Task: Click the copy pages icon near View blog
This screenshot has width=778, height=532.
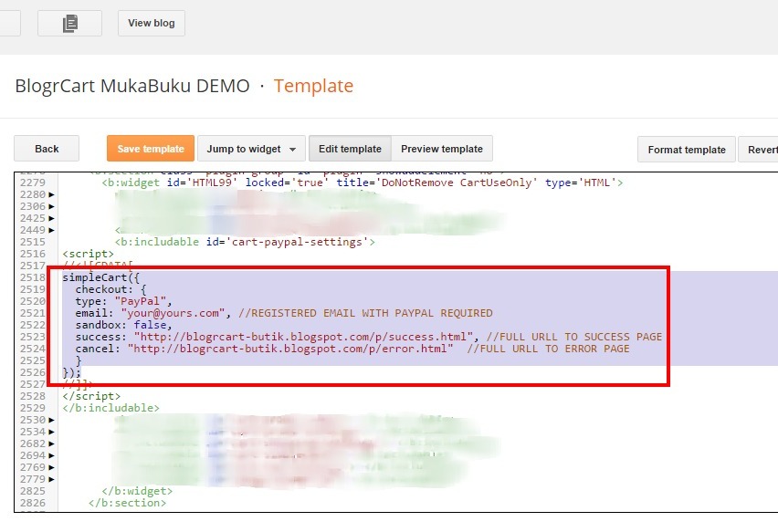Action: coord(69,23)
